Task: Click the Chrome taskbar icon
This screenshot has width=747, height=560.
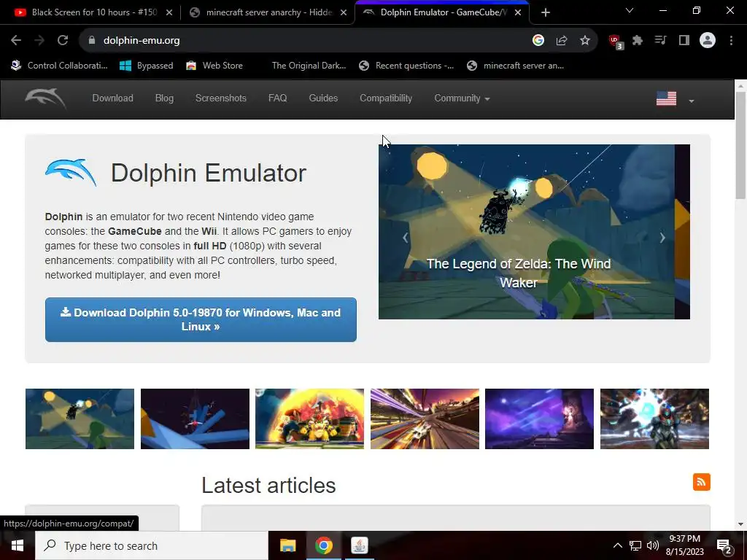Action: pyautogui.click(x=323, y=545)
